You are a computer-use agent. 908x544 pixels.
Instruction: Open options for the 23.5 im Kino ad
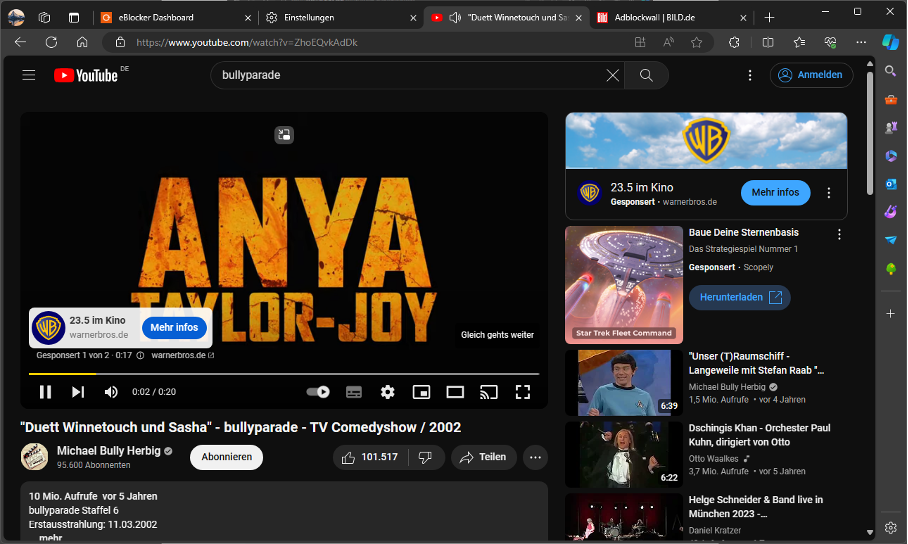coord(829,193)
